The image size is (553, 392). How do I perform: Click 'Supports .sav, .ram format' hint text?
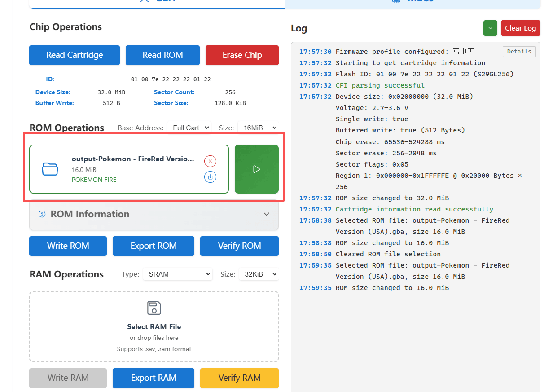(x=154, y=349)
